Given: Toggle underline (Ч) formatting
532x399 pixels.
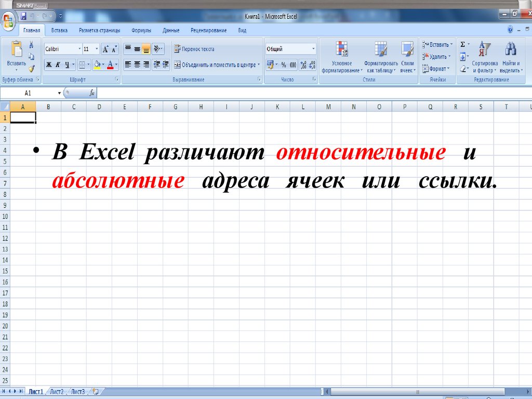Looking at the screenshot, I should 67,64.
